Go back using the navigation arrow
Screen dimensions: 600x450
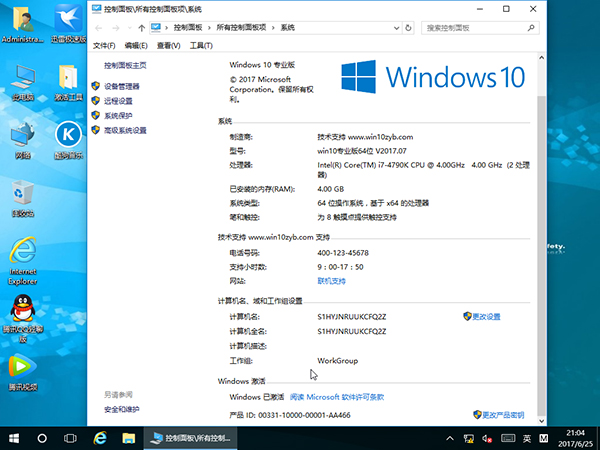(x=98, y=29)
